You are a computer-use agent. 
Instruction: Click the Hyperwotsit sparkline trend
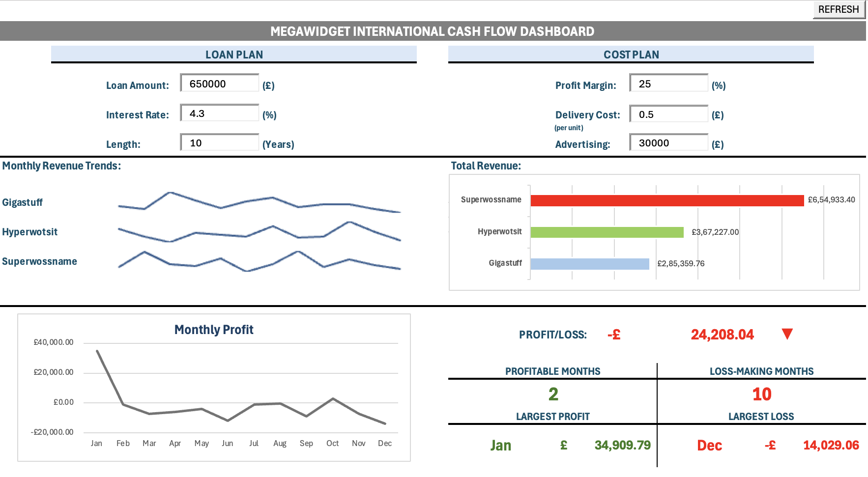(x=260, y=232)
